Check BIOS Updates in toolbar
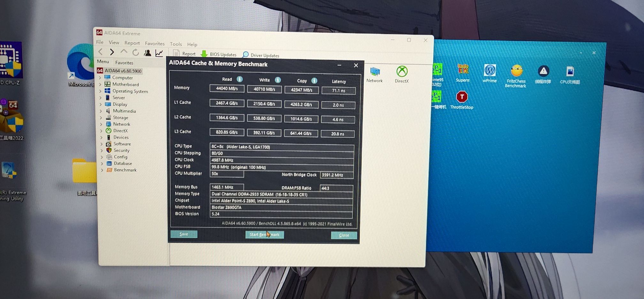Screen dimensions: 644x299 (x=219, y=54)
